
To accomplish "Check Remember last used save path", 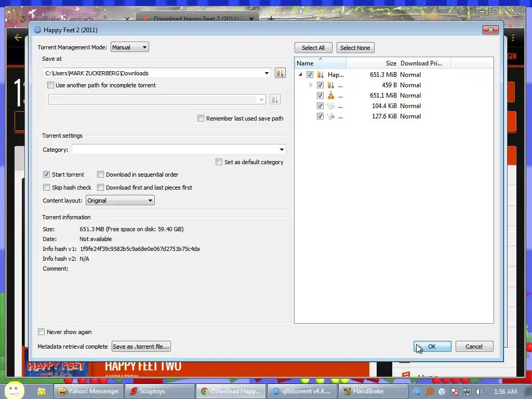I will (x=201, y=118).
